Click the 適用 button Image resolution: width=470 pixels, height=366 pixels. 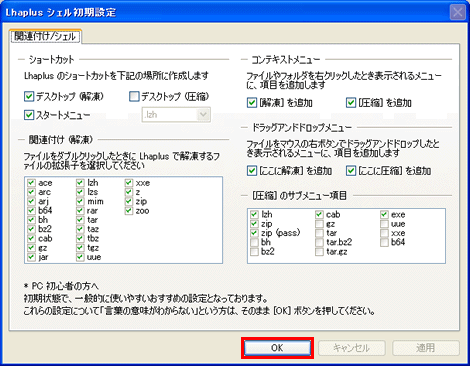[x=426, y=348]
